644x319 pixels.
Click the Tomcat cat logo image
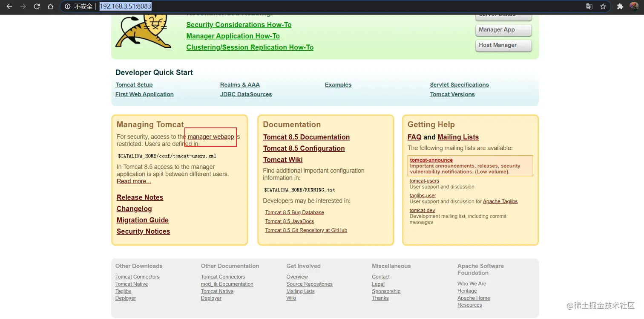coord(144,32)
